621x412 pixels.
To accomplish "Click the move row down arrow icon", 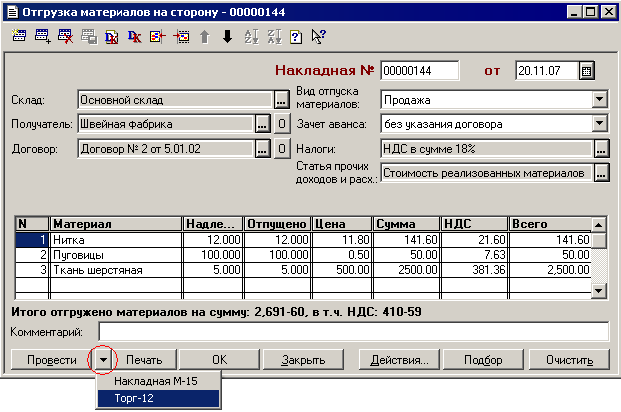I will point(227,37).
